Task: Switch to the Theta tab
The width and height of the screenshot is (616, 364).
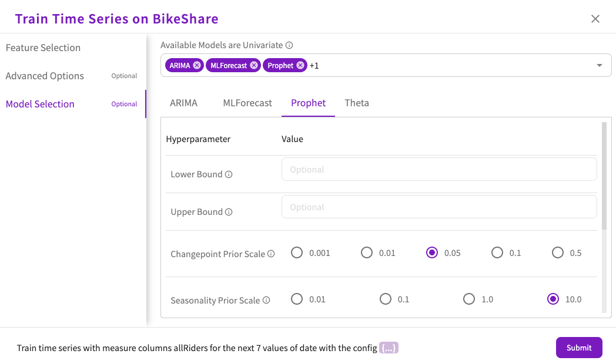Action: [x=357, y=103]
